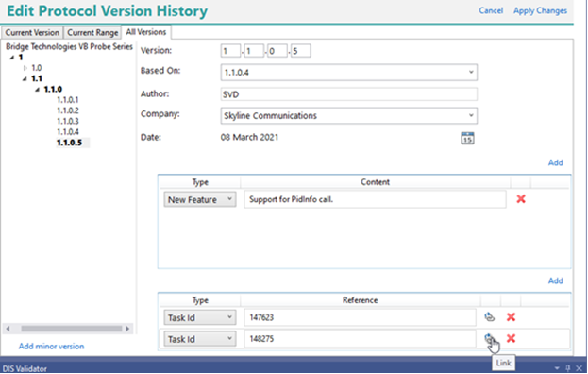588x374 pixels.
Task: Click the date text 08 March 2021
Action: click(x=249, y=137)
